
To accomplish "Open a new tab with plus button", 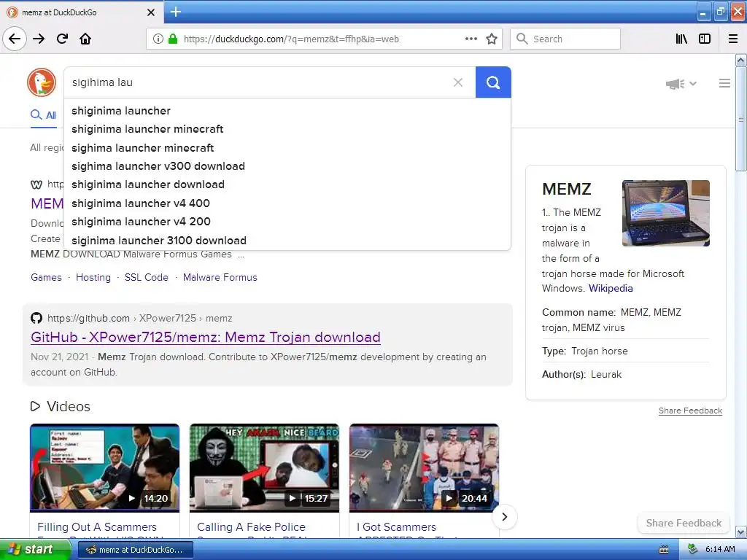I will point(175,12).
